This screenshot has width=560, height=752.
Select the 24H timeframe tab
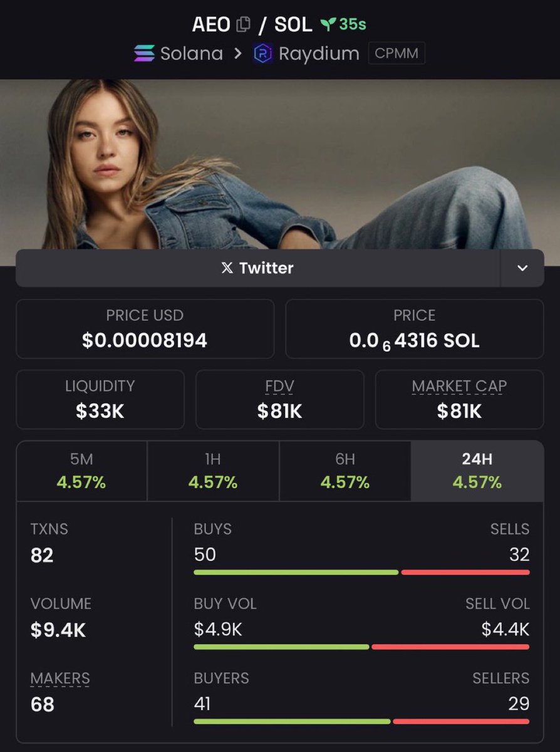tap(477, 471)
